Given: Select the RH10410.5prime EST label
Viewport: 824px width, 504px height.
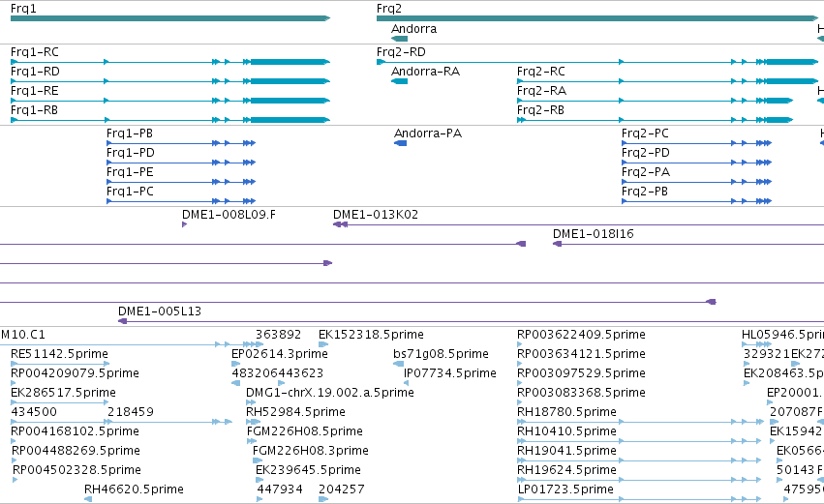Looking at the screenshot, I should point(566,431).
